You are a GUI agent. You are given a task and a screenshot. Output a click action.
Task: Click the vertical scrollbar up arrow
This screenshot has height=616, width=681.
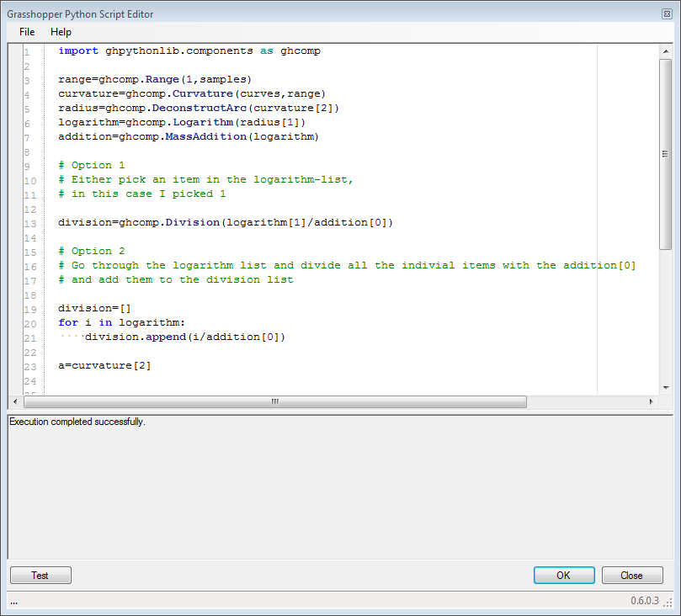tap(665, 51)
